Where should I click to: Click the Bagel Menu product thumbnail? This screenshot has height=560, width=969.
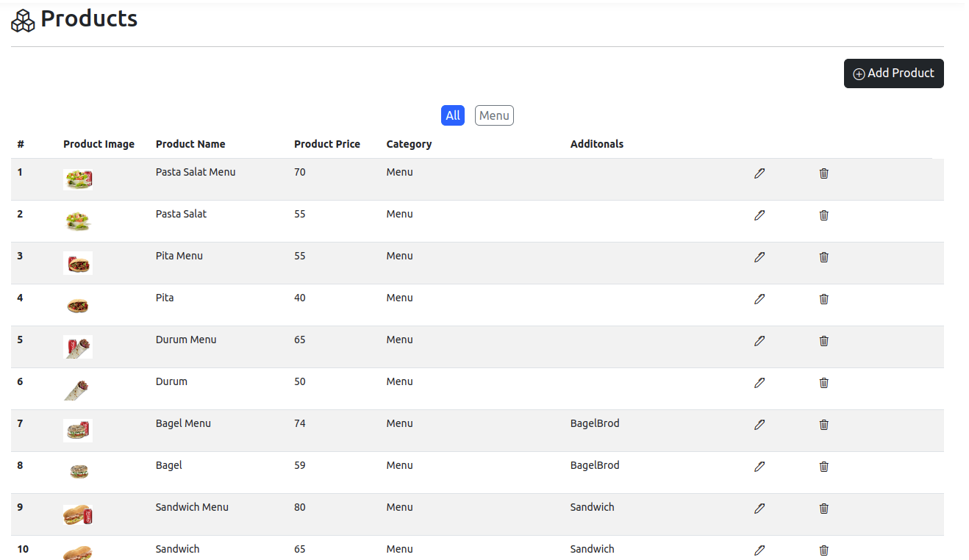78,430
